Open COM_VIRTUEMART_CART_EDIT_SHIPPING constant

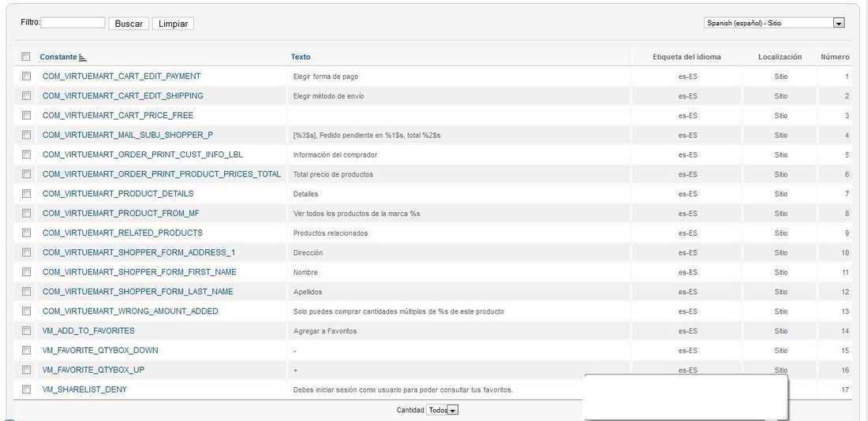point(123,95)
